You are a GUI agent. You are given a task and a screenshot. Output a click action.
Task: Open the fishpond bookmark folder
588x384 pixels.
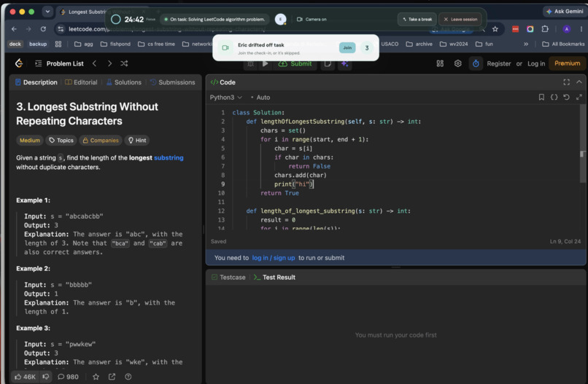click(x=115, y=44)
